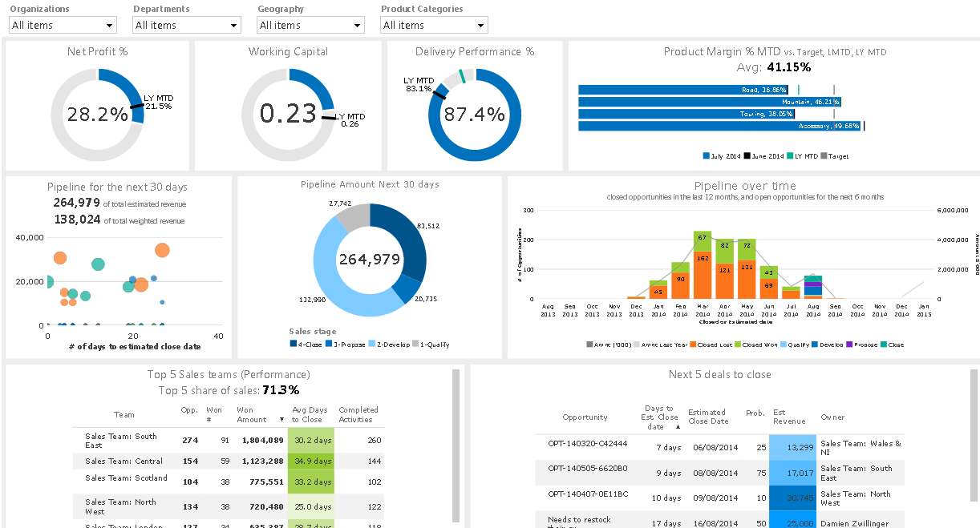Toggle the LY MTD legend entry under Product Margin
The height and width of the screenshot is (528, 980).
(803, 156)
